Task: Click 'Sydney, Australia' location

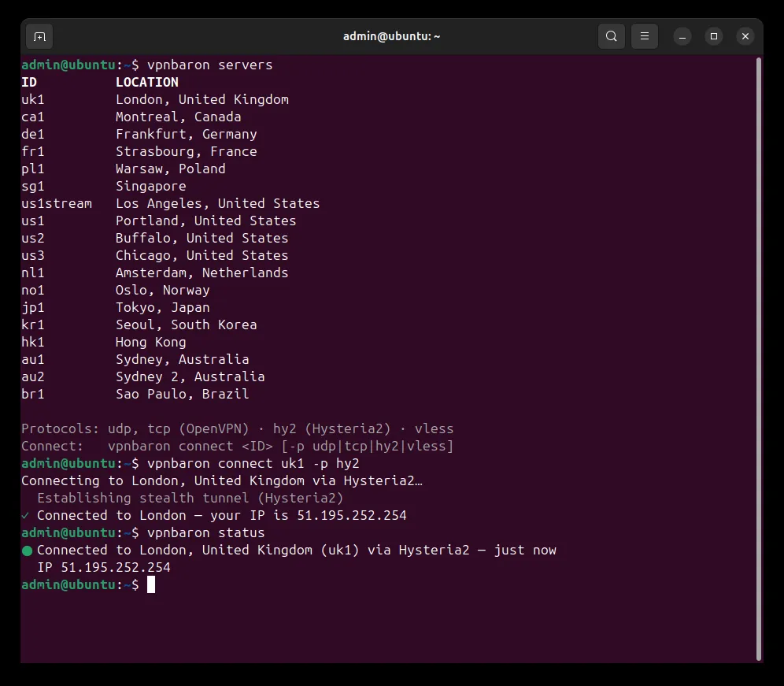Action: click(x=183, y=360)
